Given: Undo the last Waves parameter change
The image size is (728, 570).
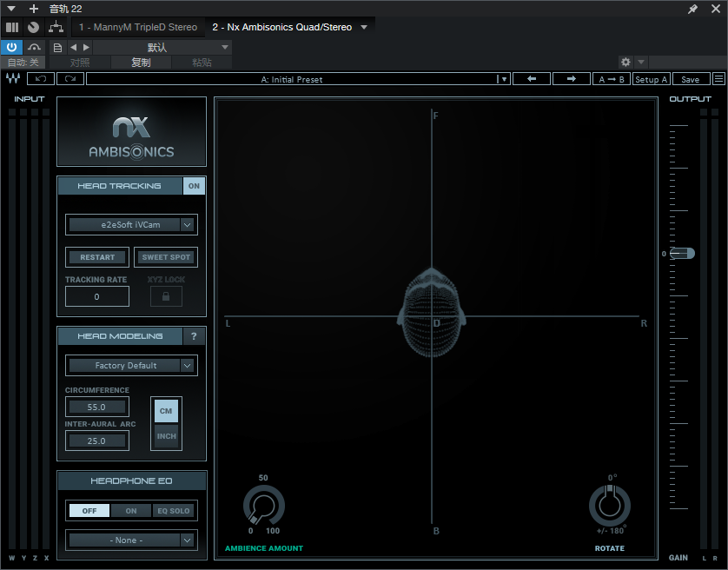Looking at the screenshot, I should [x=41, y=79].
